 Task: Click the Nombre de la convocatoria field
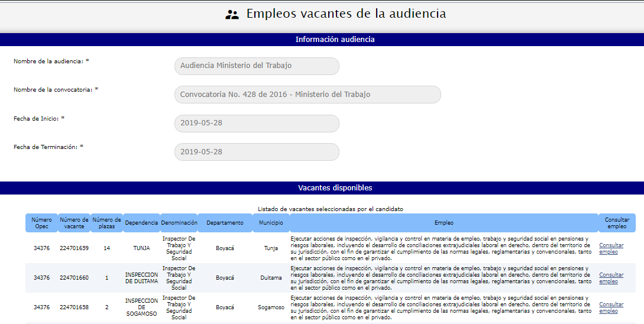coord(308,95)
